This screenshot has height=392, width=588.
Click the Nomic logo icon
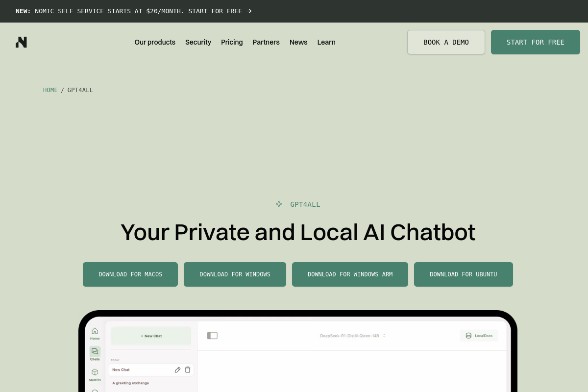21,42
